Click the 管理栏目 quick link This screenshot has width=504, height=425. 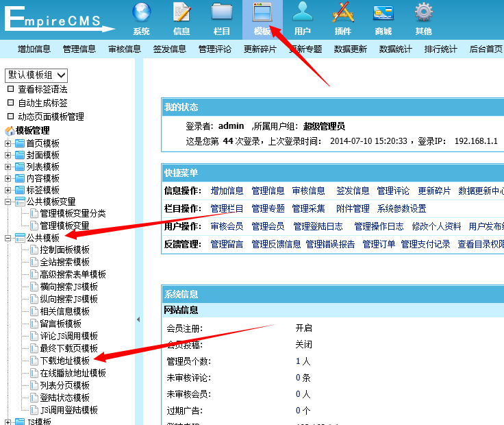(x=227, y=208)
